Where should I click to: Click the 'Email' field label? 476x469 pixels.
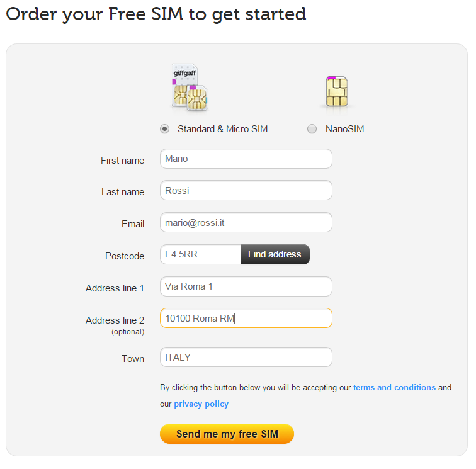[133, 224]
